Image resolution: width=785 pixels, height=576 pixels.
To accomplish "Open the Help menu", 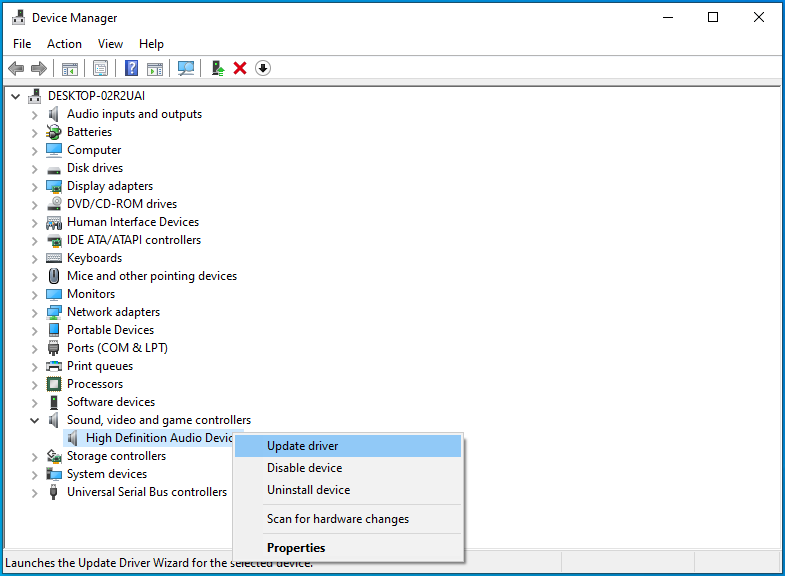I will [x=151, y=44].
